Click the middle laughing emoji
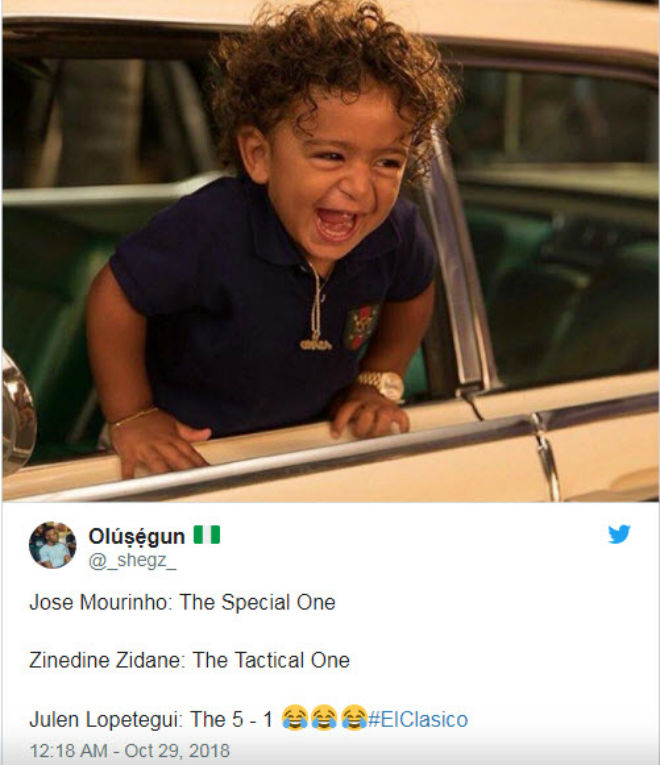660x765 pixels. tap(324, 717)
